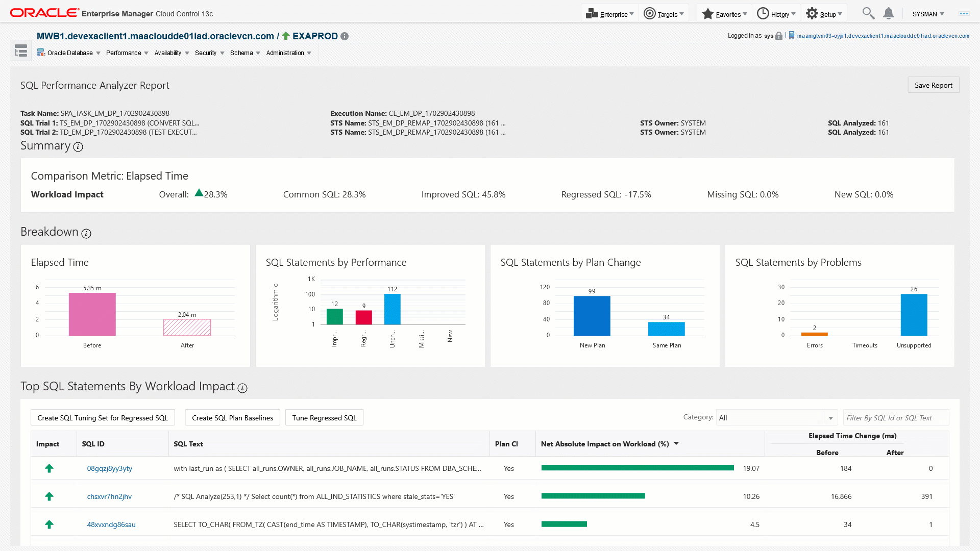
Task: Open the Favorites star menu
Action: point(724,14)
